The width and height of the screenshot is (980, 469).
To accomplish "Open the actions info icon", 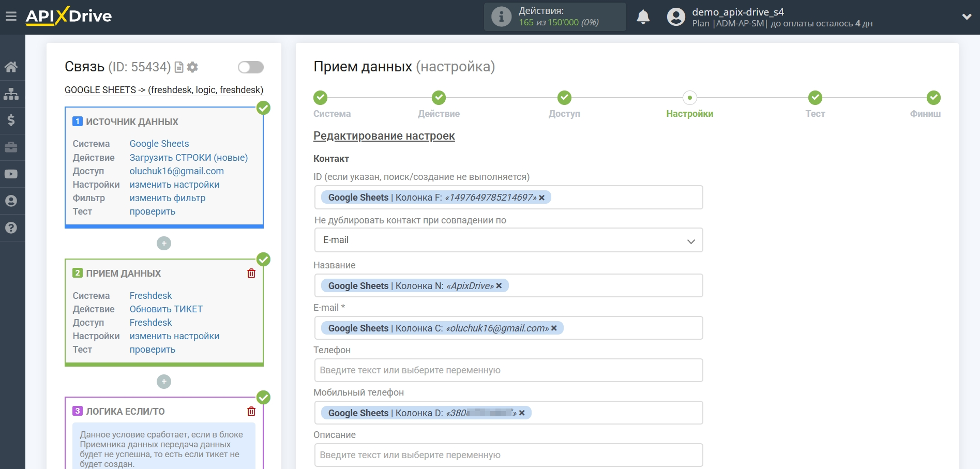I will tap(501, 17).
